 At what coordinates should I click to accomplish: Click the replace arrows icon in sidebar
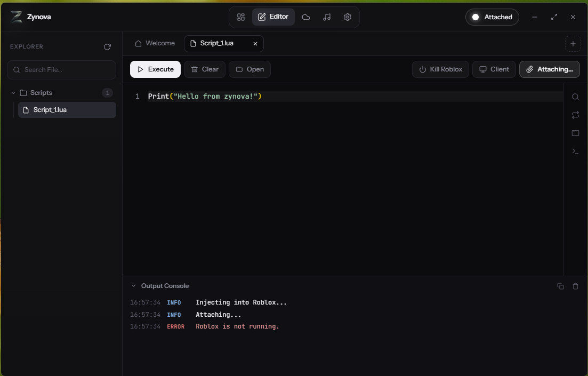pyautogui.click(x=575, y=115)
